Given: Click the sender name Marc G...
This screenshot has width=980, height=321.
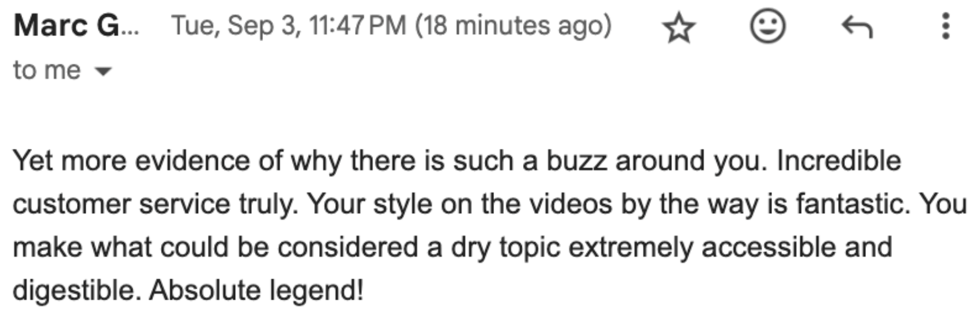Looking at the screenshot, I should 76,26.
